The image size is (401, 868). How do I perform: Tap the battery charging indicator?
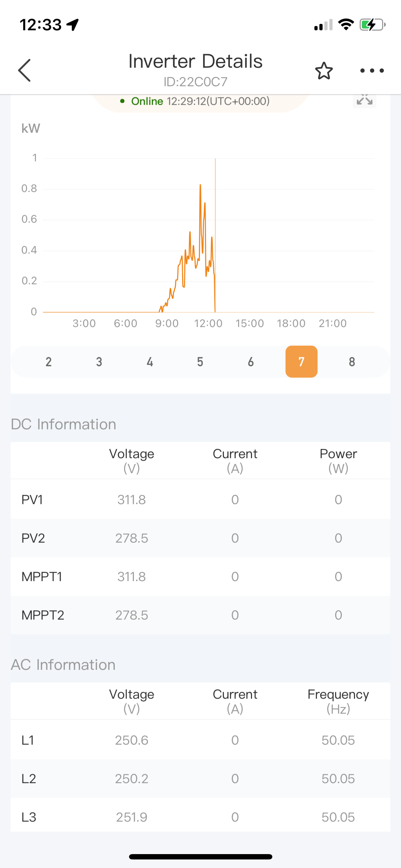click(x=372, y=25)
